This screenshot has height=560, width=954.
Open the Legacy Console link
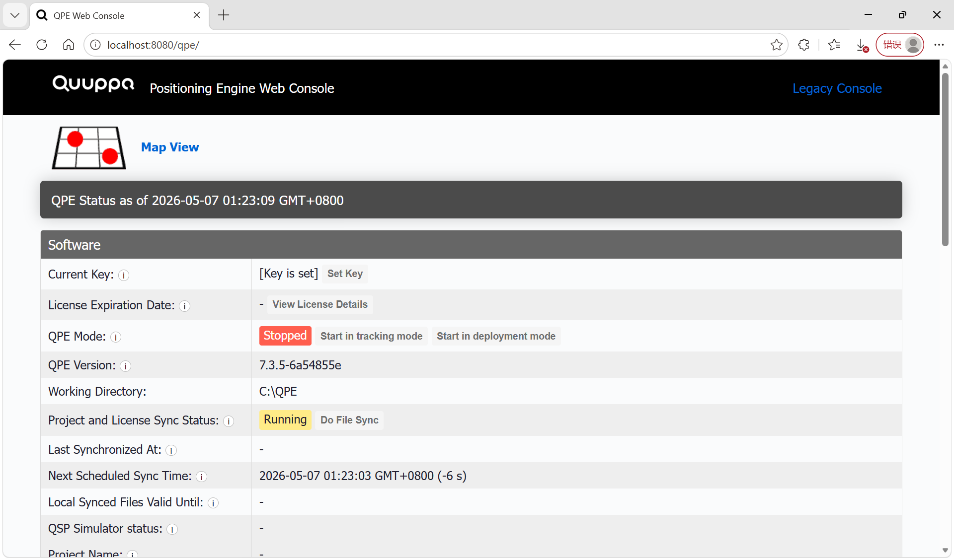point(837,88)
